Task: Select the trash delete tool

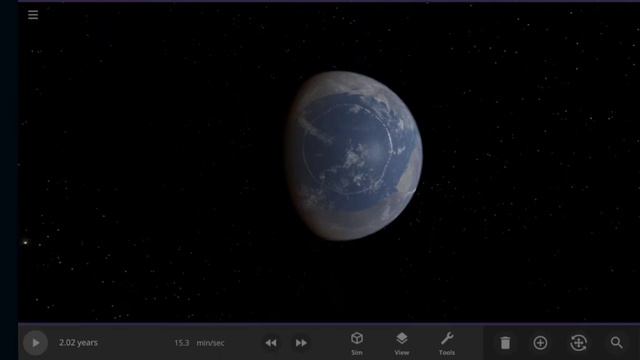Action: point(505,343)
